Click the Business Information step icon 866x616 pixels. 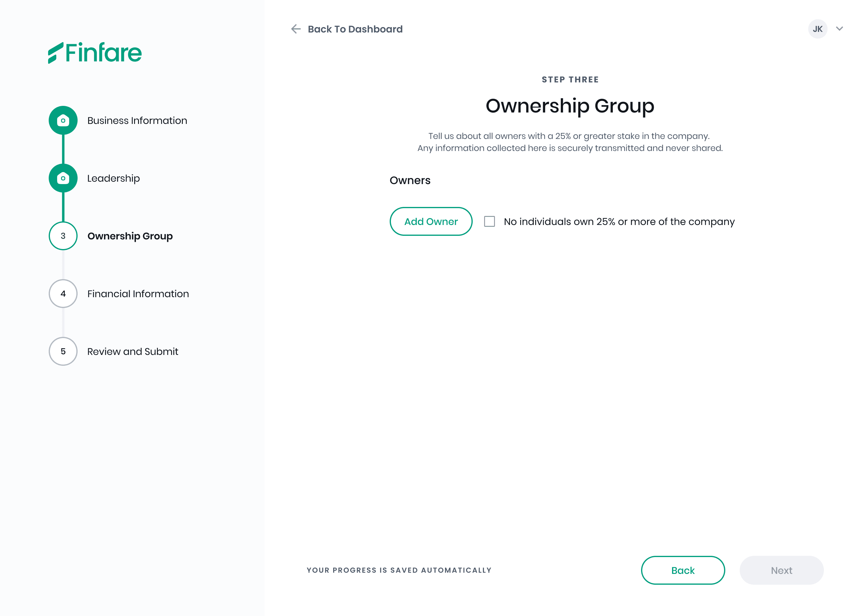point(63,120)
